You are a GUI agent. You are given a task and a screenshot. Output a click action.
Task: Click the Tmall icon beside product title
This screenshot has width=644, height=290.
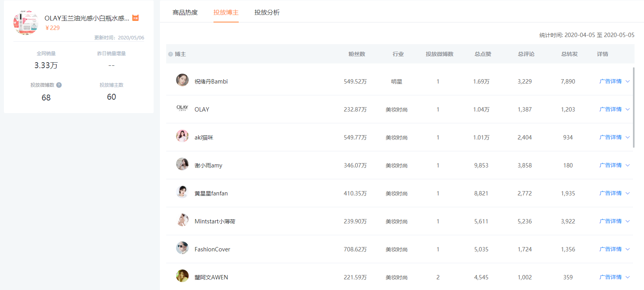pyautogui.click(x=135, y=18)
